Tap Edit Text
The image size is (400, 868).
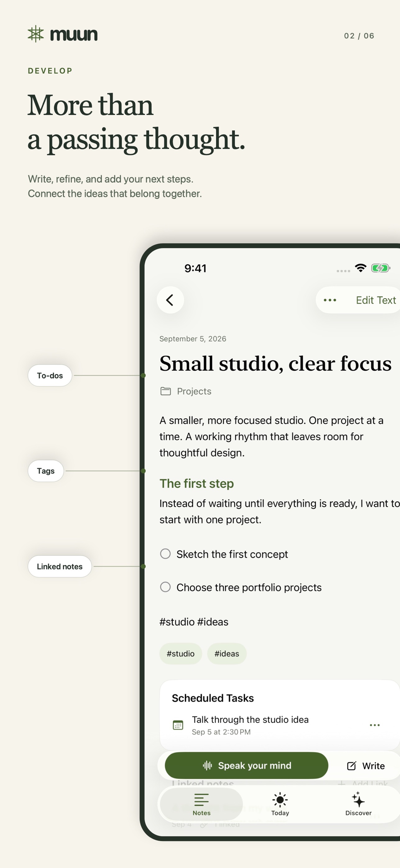(x=376, y=300)
